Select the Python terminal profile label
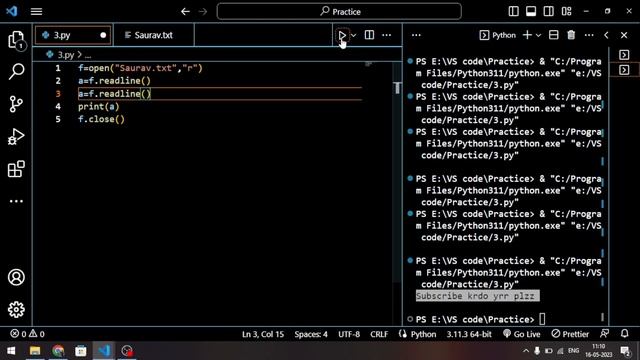The width and height of the screenshot is (640, 360). pyautogui.click(x=498, y=35)
